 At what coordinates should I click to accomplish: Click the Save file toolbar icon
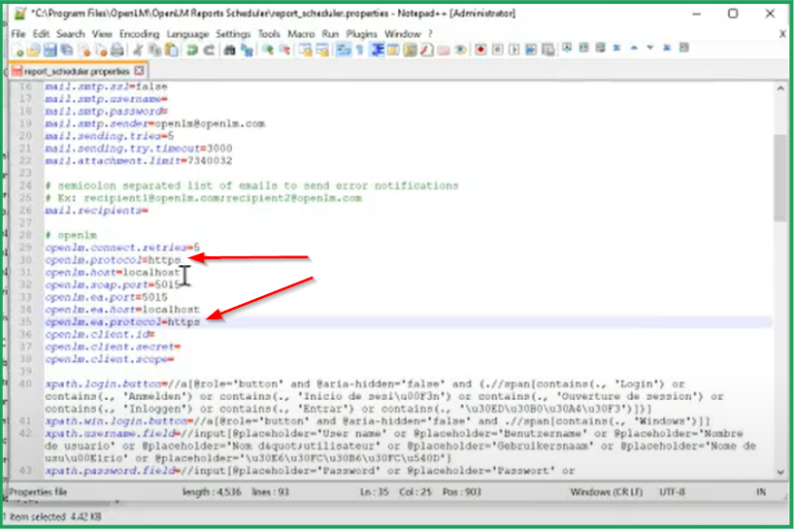click(49, 50)
